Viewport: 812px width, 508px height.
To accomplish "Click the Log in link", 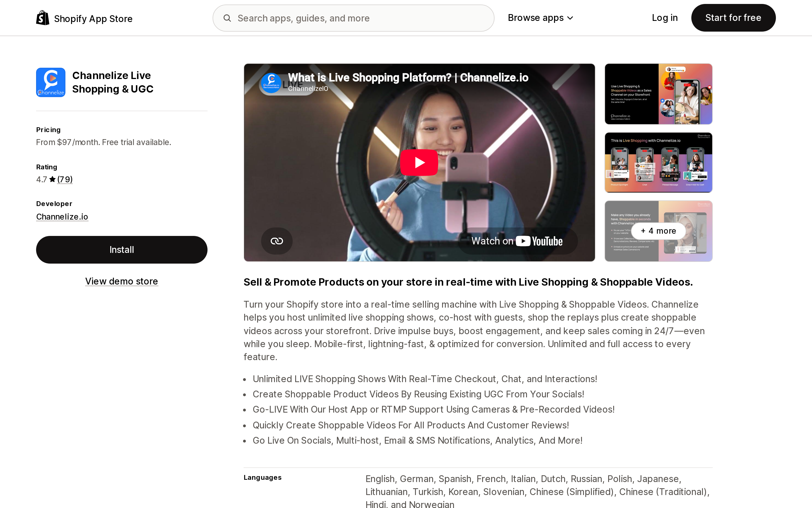I will click(664, 18).
